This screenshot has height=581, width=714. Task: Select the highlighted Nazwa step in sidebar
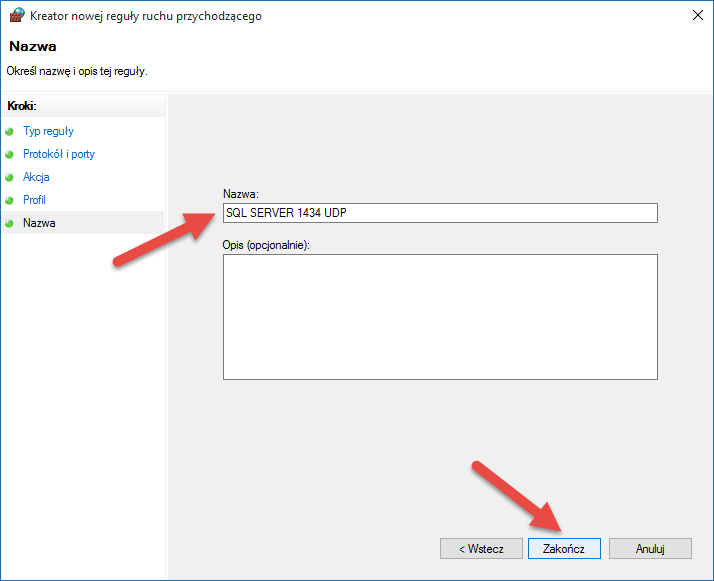point(39,223)
